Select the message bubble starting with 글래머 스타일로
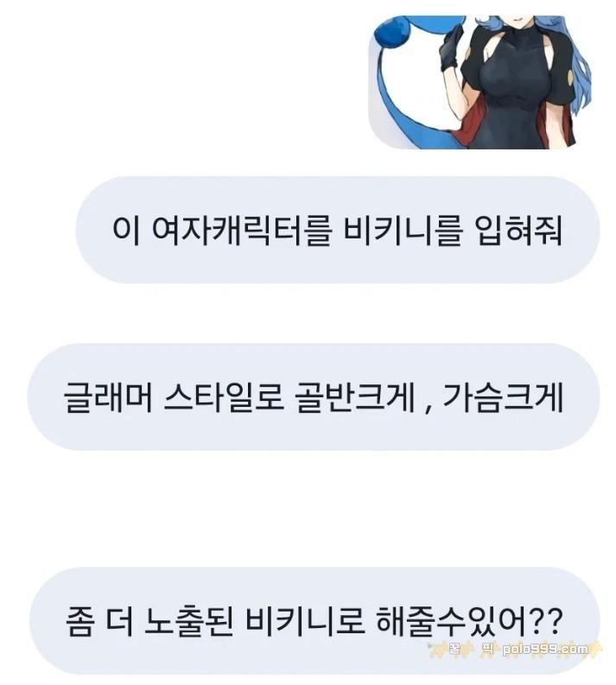616x685 pixels. click(x=314, y=396)
